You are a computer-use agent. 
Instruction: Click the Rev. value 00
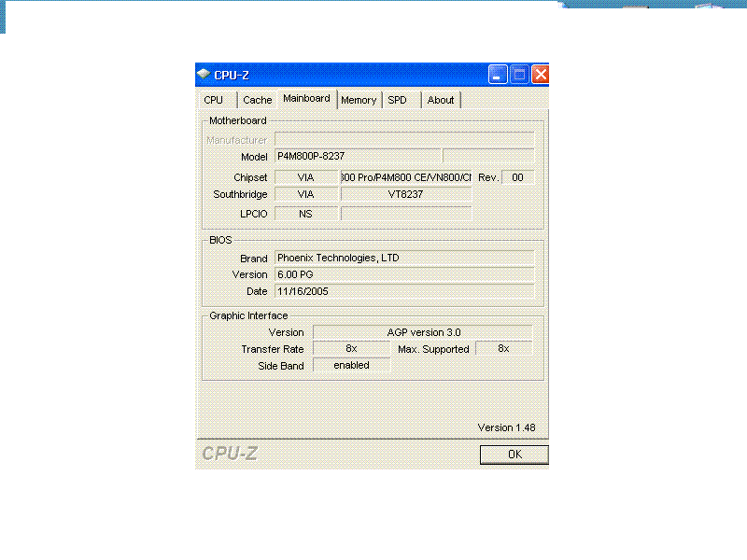(x=517, y=177)
